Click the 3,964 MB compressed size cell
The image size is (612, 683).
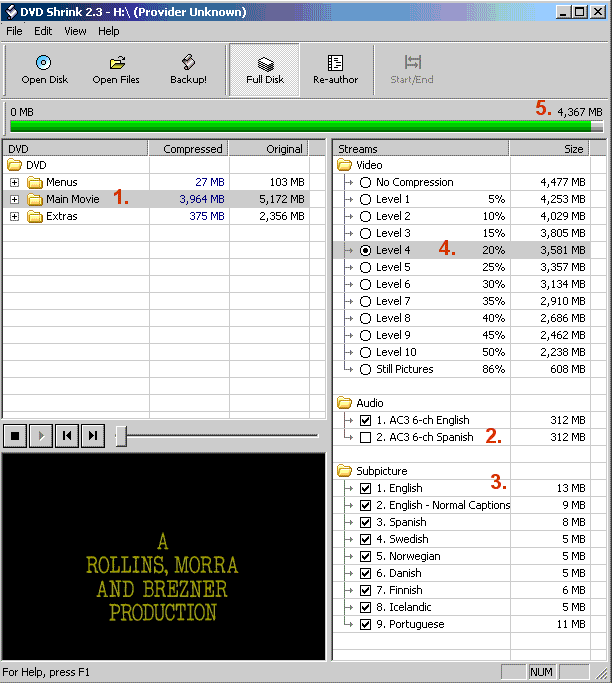202,199
